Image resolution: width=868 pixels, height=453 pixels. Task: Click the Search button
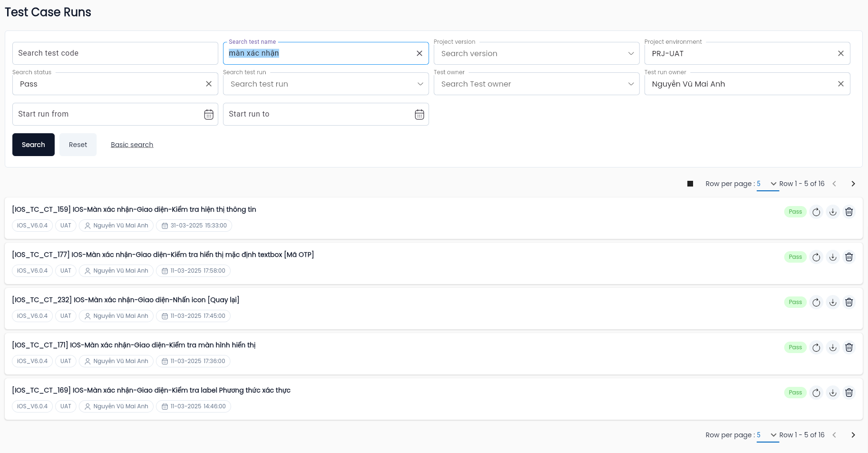(33, 145)
